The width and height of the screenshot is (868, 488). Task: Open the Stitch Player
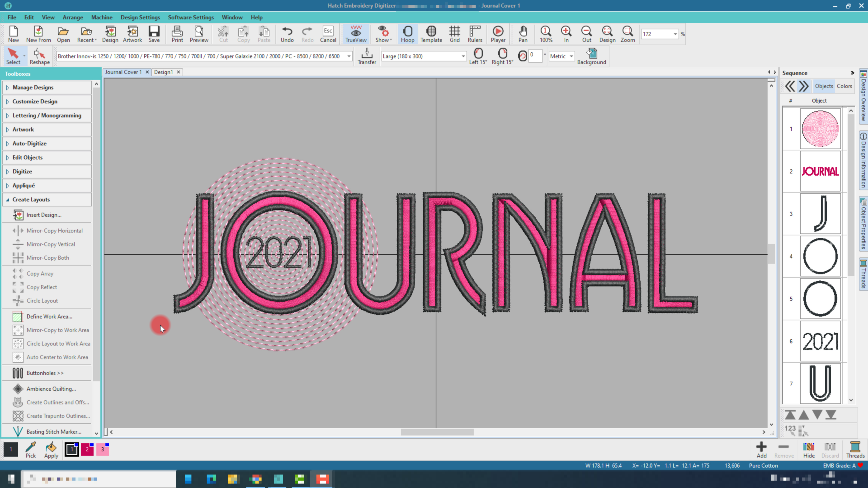(x=498, y=34)
